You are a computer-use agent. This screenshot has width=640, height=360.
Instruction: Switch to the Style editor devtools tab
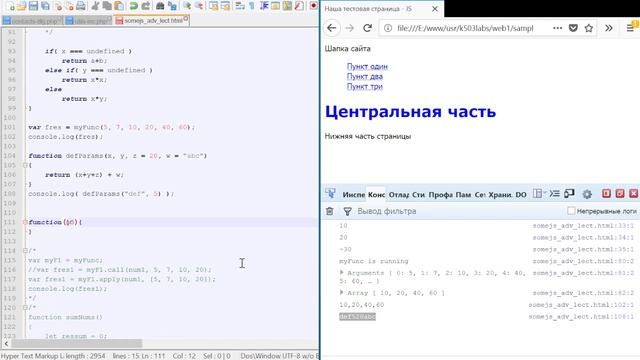418,195
